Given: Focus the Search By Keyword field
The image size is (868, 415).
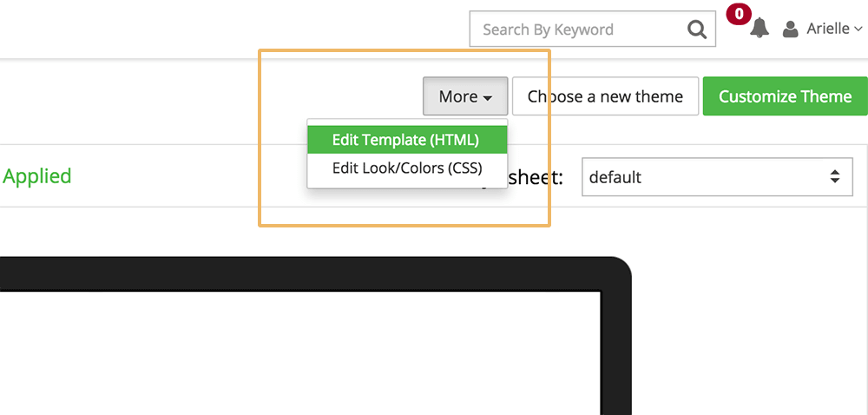Looking at the screenshot, I should point(578,29).
